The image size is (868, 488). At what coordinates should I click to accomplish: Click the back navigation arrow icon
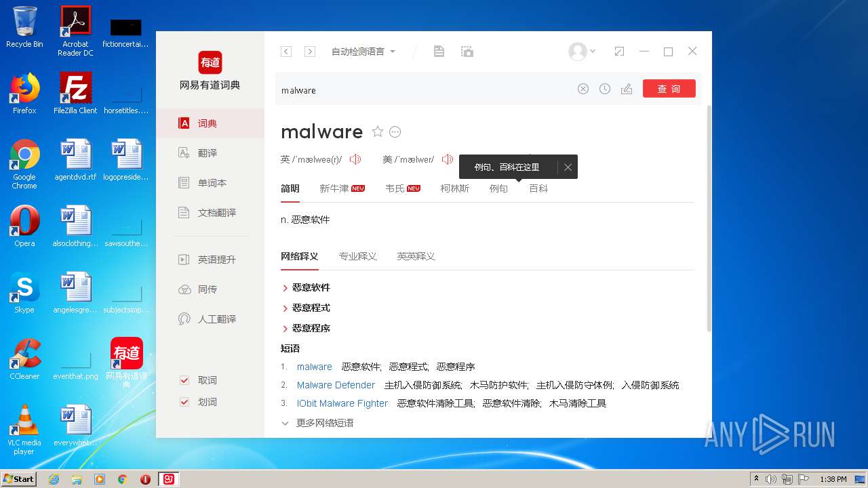[x=286, y=52]
